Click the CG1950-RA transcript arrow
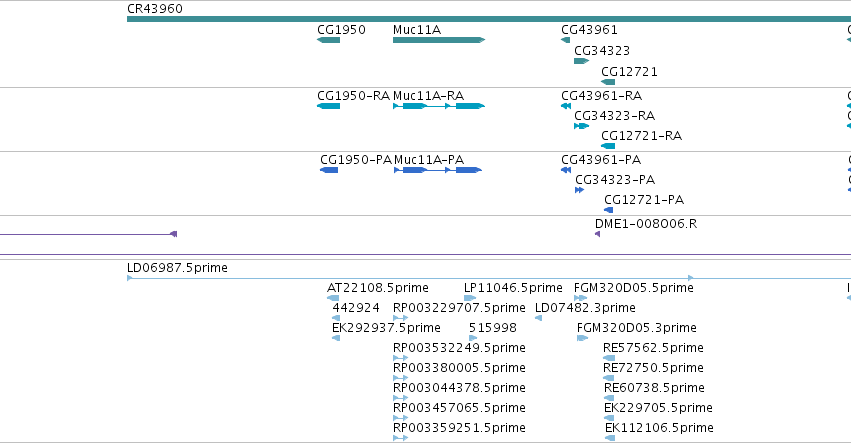Screen dimensions: 851x443 [x=328, y=106]
